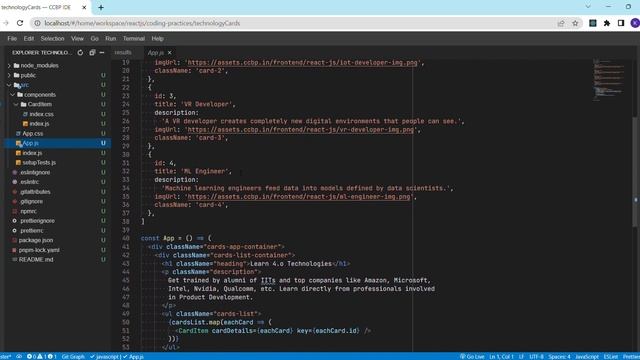640x360 pixels.
Task: Open the Run menu
Action: point(111,39)
